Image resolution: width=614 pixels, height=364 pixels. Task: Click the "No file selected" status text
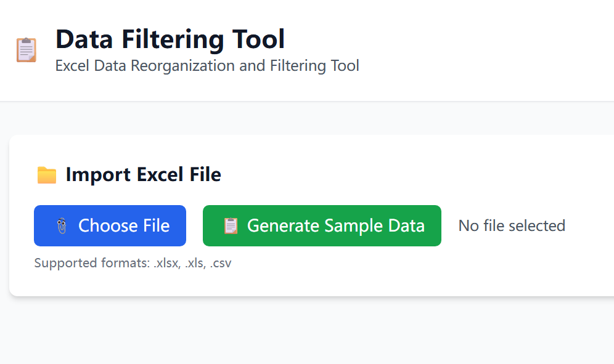[512, 226]
